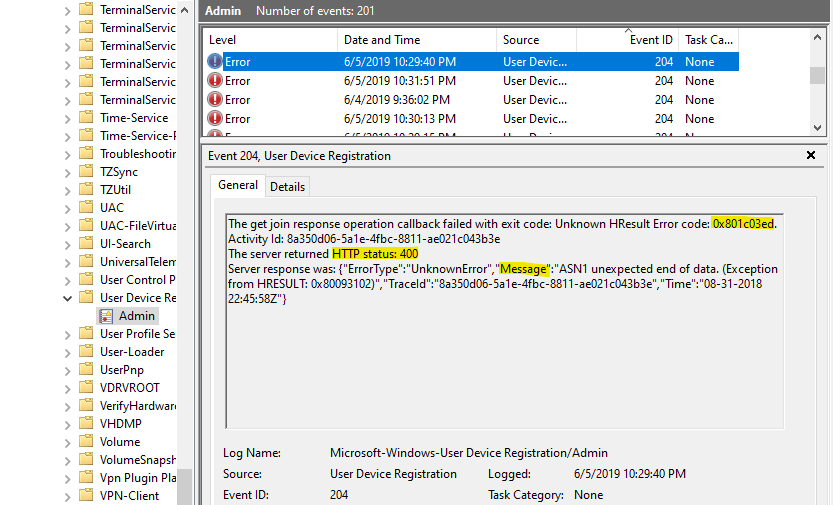Screen dimensions: 833x505
Task: Collapse the User Device Registration tree node
Action: (x=68, y=298)
